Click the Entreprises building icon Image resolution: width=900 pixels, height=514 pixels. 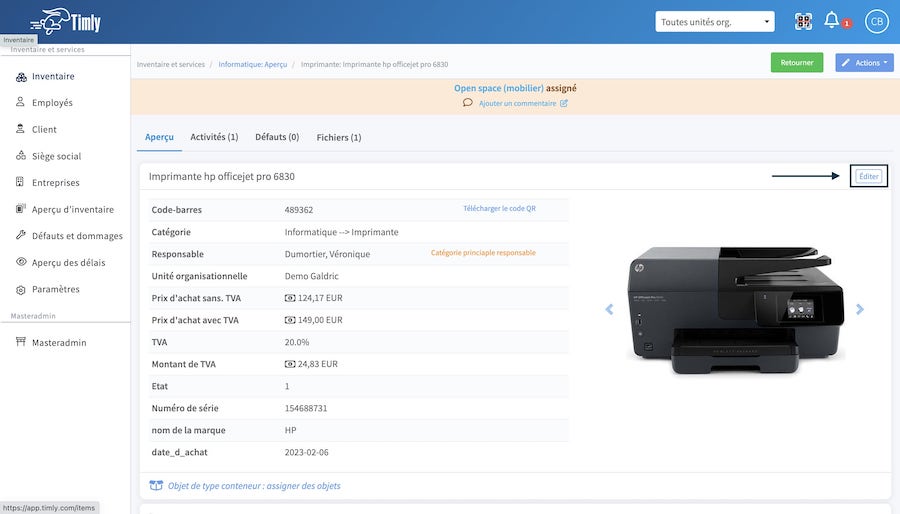click(x=20, y=182)
